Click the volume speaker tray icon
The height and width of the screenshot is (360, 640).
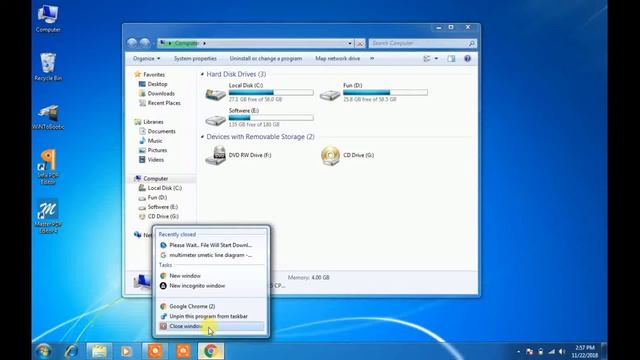click(562, 351)
